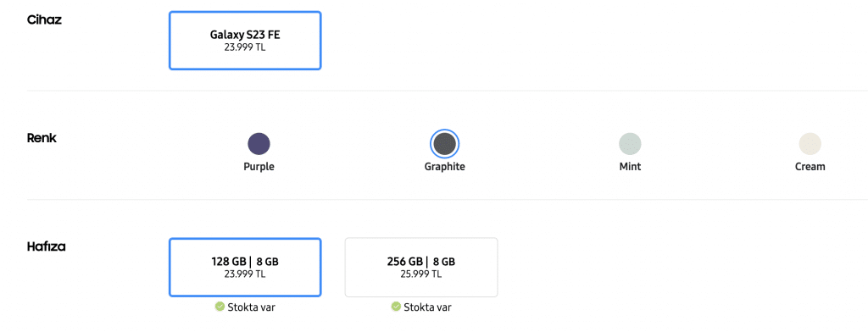This screenshot has width=868, height=332.
Task: Click green check icon under 128 GB option
Action: click(x=220, y=307)
